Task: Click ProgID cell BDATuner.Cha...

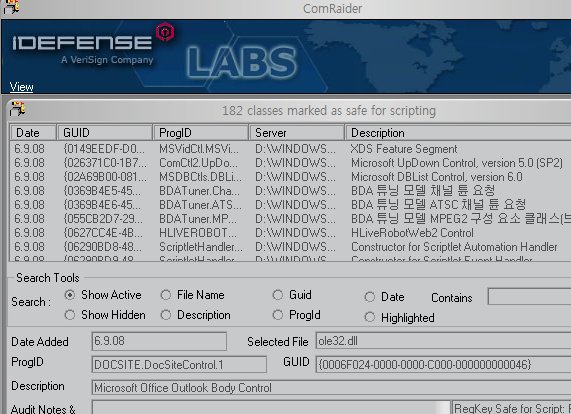Action: (200, 191)
